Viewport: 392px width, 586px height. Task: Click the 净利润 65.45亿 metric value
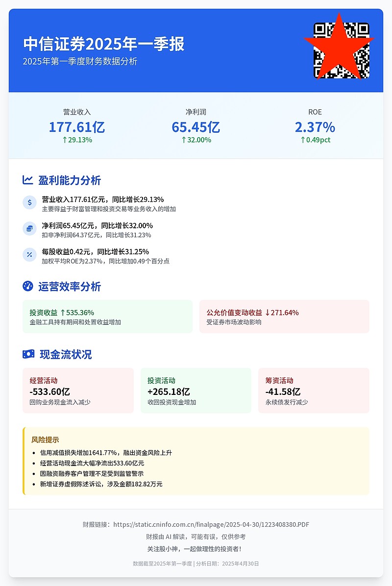[x=196, y=127]
